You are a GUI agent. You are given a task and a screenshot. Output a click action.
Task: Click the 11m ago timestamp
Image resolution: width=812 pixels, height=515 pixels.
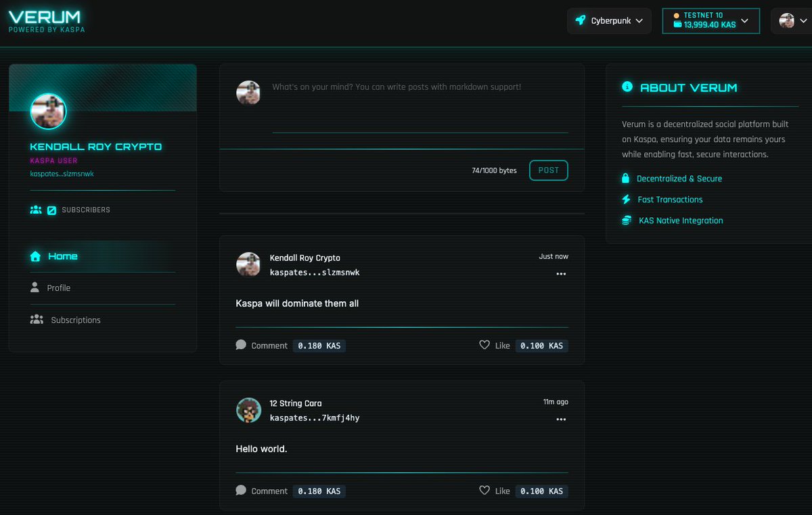point(556,402)
